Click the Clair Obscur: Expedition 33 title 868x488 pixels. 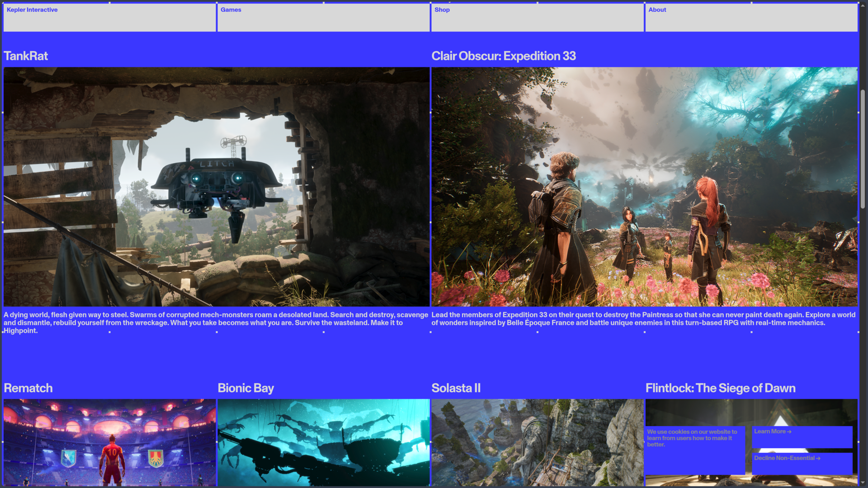pyautogui.click(x=504, y=56)
